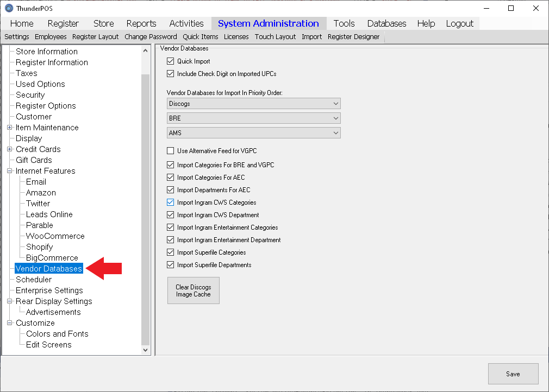Disable Include Check Digit on Imported UPCs
The image size is (549, 392).
pyautogui.click(x=171, y=74)
